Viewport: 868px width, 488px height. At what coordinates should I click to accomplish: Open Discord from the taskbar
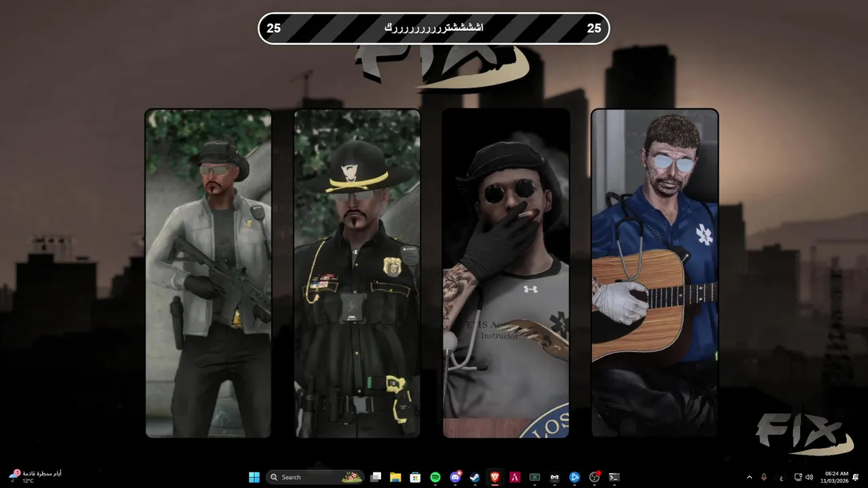(x=455, y=477)
